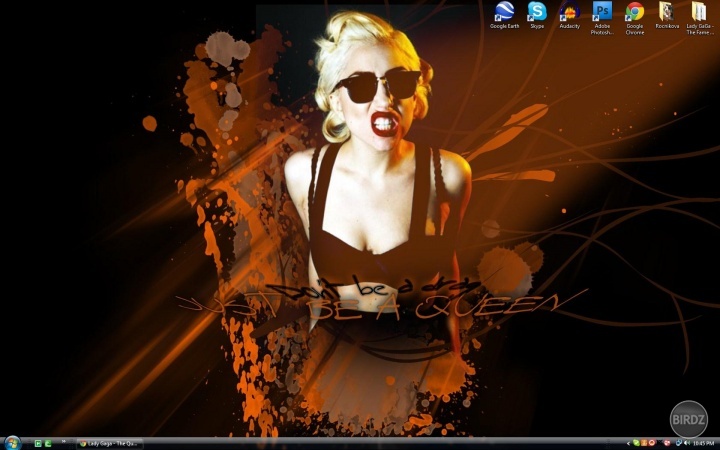Launch Skype from the desktop
The height and width of the screenshot is (450, 720).
pyautogui.click(x=537, y=15)
